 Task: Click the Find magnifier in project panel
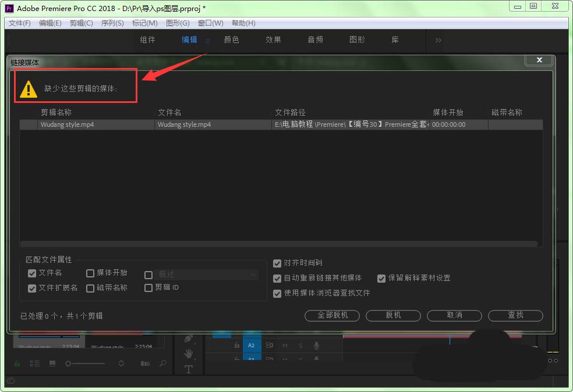(162, 363)
